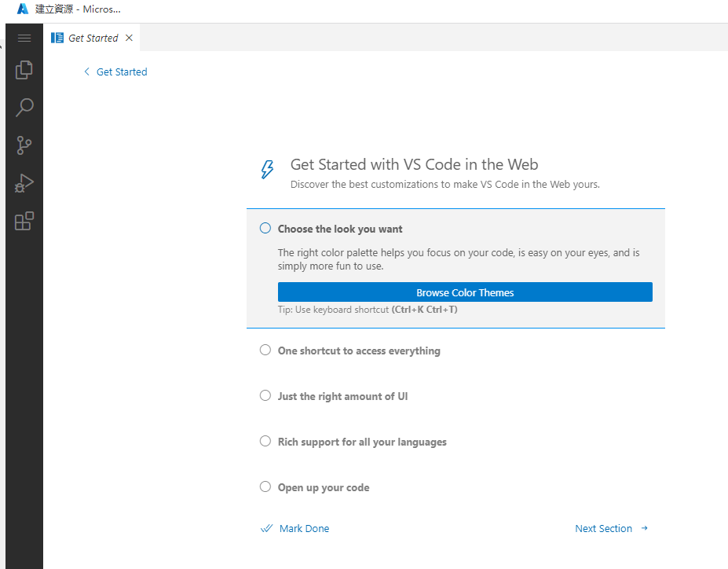
Task: Open the Explorer view
Action: [x=24, y=70]
